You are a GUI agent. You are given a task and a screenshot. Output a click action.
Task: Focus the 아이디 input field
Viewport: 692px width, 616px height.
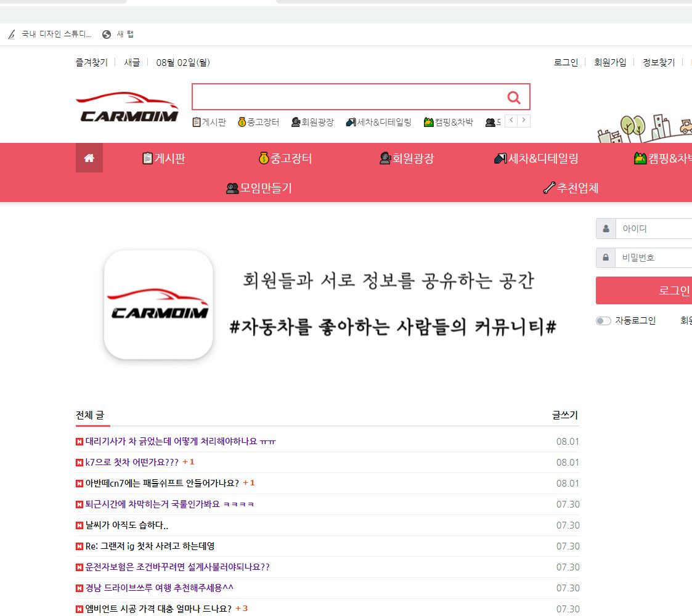(654, 229)
